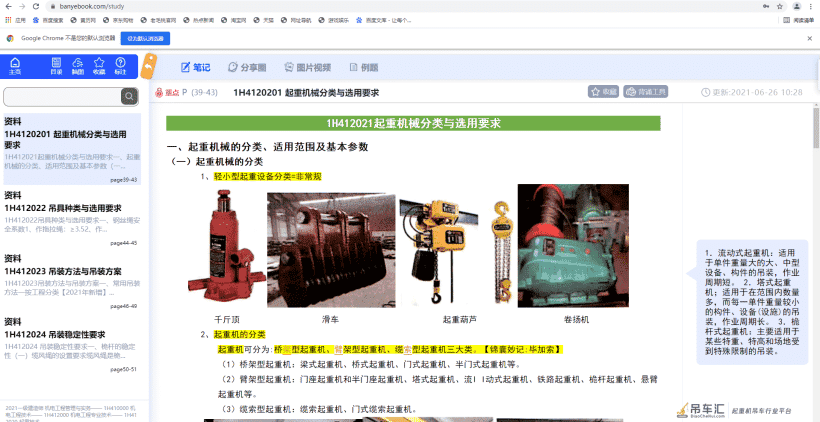This screenshot has width=820, height=422.
Task: Click the green 卷扬机 winch image
Action: click(x=573, y=246)
